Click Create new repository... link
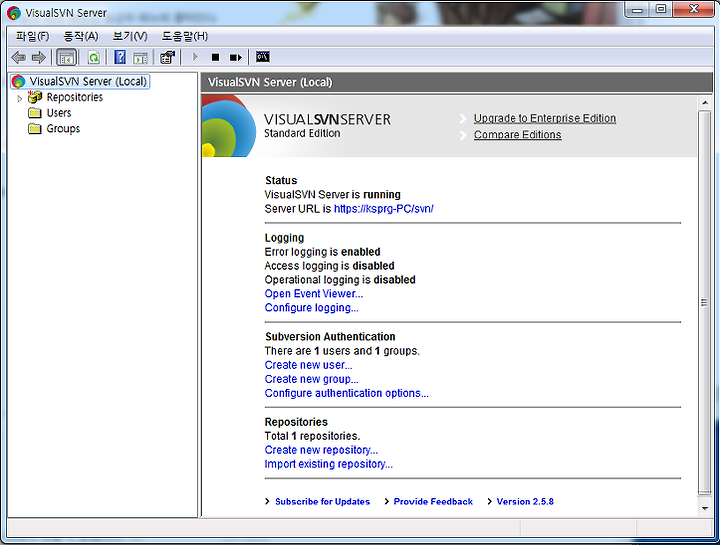 pyautogui.click(x=321, y=450)
